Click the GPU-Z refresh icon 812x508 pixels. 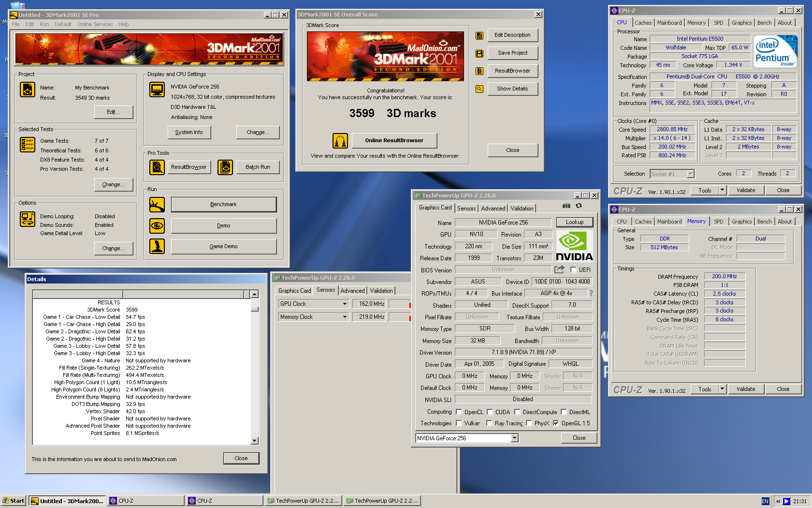pyautogui.click(x=579, y=206)
